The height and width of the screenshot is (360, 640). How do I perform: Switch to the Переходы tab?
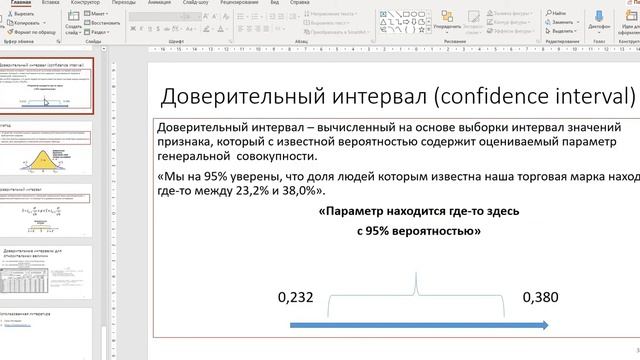[124, 2]
